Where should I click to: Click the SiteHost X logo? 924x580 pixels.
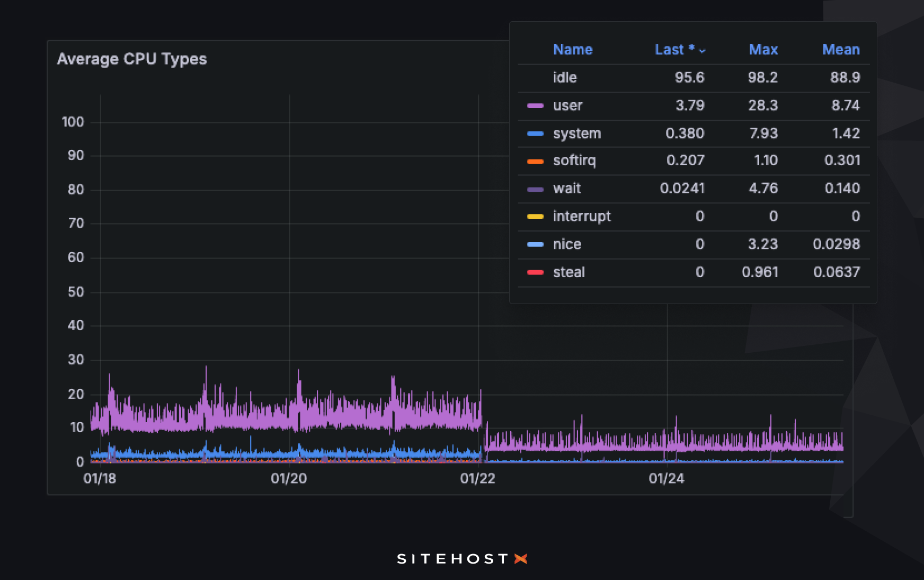462,558
